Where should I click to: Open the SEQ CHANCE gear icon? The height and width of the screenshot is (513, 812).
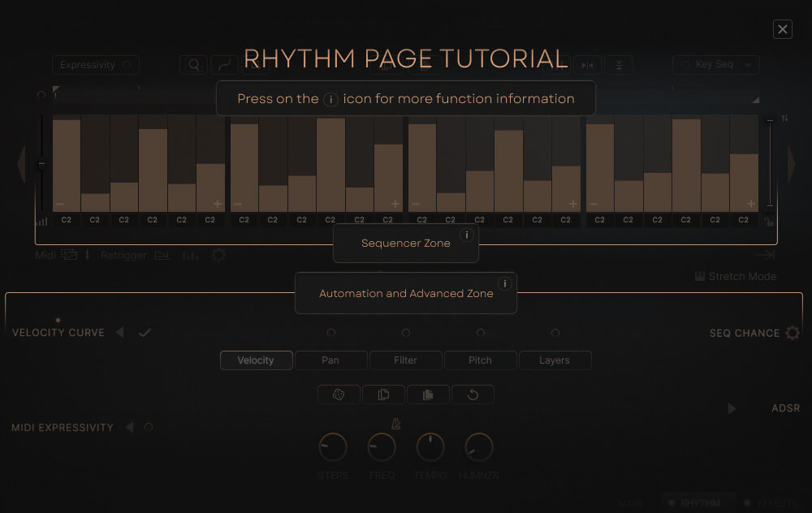[793, 332]
